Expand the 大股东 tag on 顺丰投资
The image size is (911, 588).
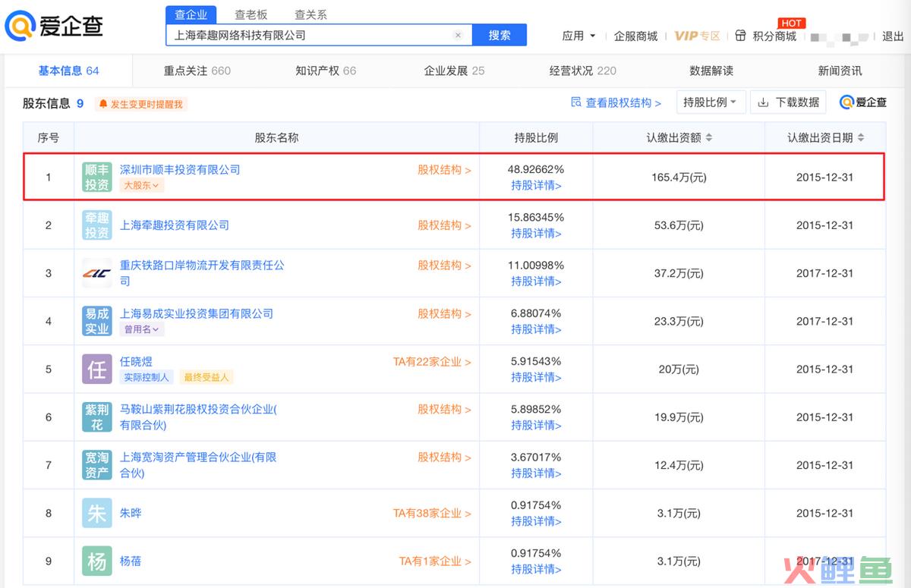click(142, 185)
